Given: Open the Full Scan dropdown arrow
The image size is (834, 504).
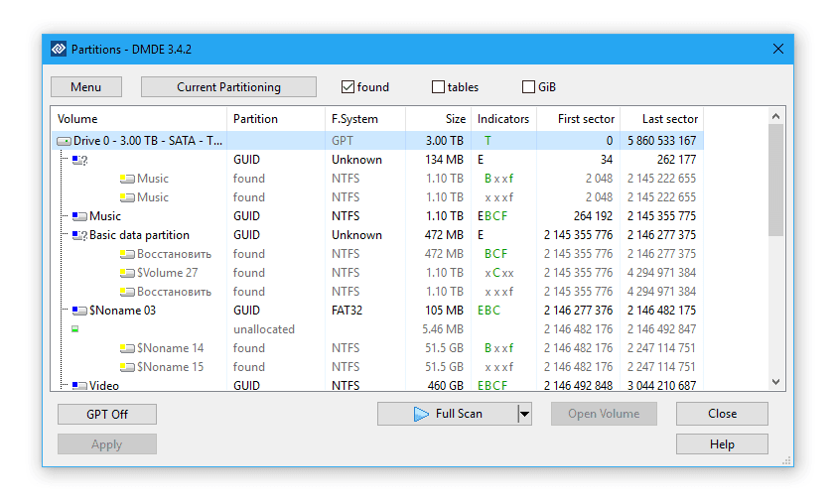Looking at the screenshot, I should click(524, 414).
